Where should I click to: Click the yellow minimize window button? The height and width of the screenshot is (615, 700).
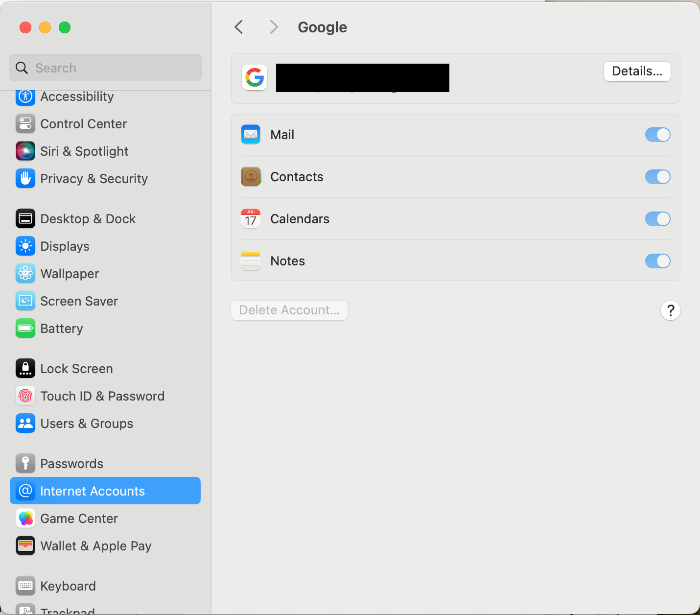tap(45, 27)
